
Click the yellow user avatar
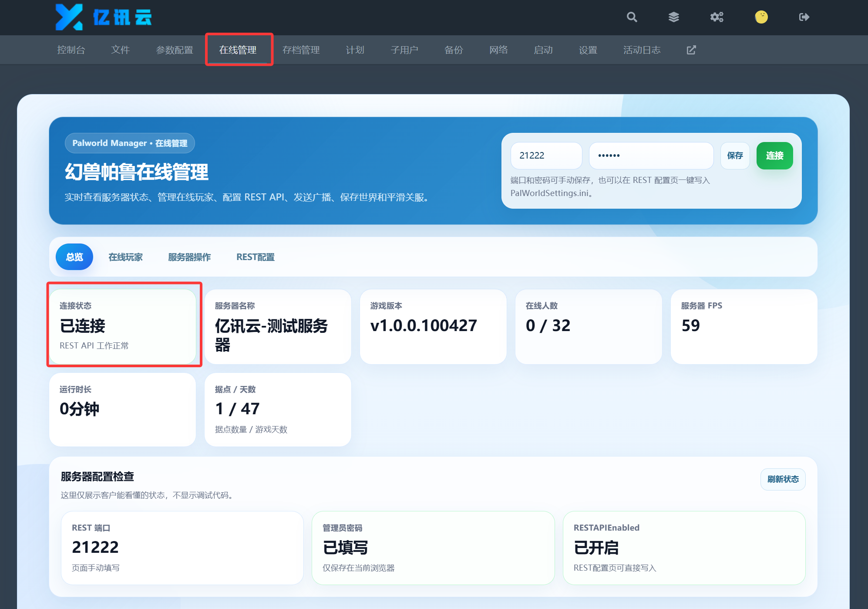[761, 17]
